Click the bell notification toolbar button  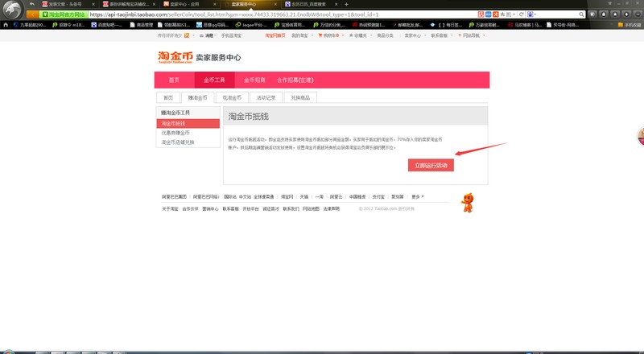[x=603, y=14]
